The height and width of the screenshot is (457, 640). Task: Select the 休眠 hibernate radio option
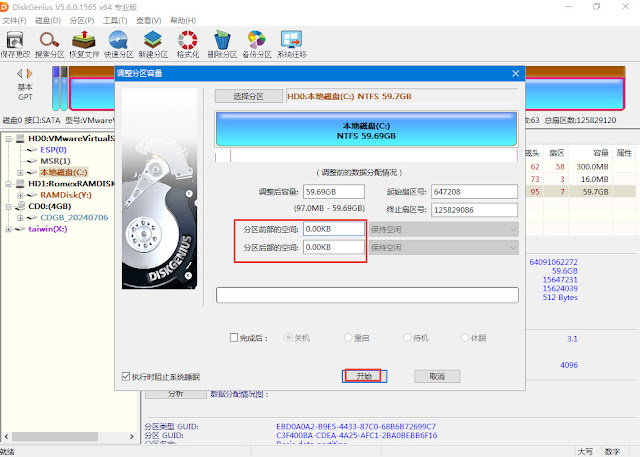click(x=465, y=337)
